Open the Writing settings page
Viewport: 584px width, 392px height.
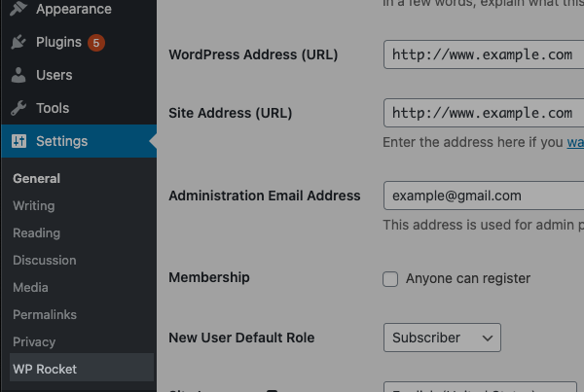click(x=34, y=206)
